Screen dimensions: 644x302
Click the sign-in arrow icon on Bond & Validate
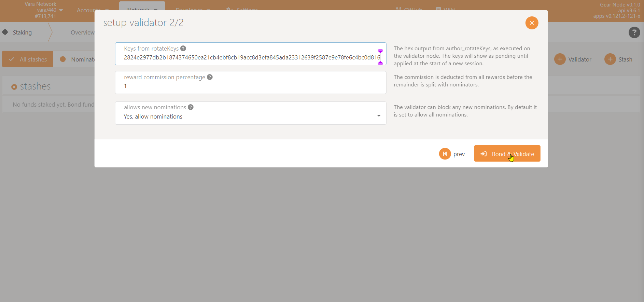(x=484, y=154)
